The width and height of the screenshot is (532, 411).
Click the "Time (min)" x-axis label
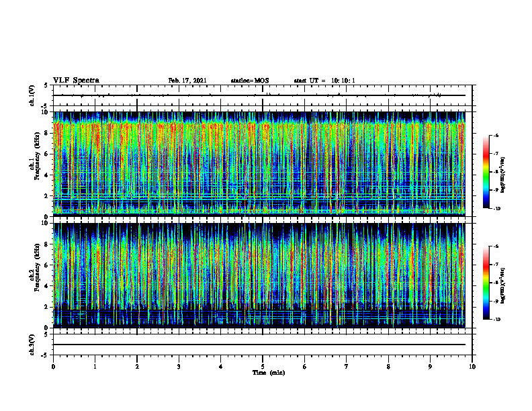pyautogui.click(x=269, y=373)
